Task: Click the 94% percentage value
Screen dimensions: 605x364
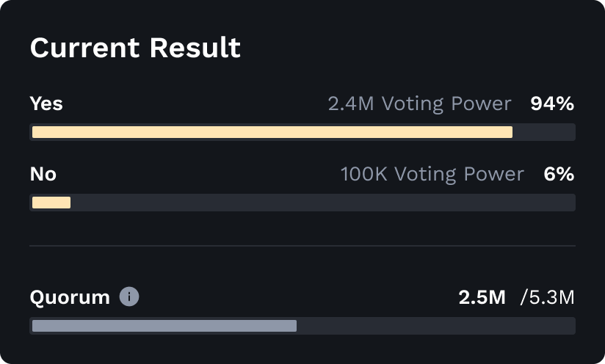Action: [x=552, y=103]
